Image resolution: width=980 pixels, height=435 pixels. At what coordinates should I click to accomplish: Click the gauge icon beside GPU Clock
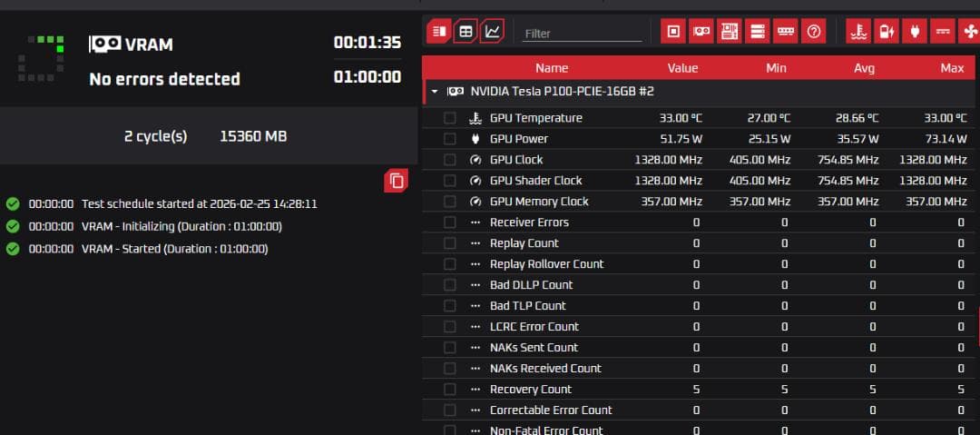pos(475,160)
